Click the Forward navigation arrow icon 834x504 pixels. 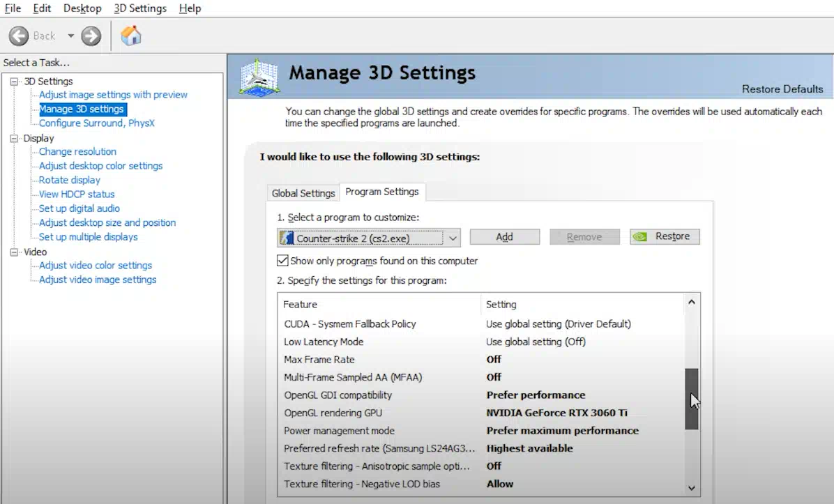91,36
